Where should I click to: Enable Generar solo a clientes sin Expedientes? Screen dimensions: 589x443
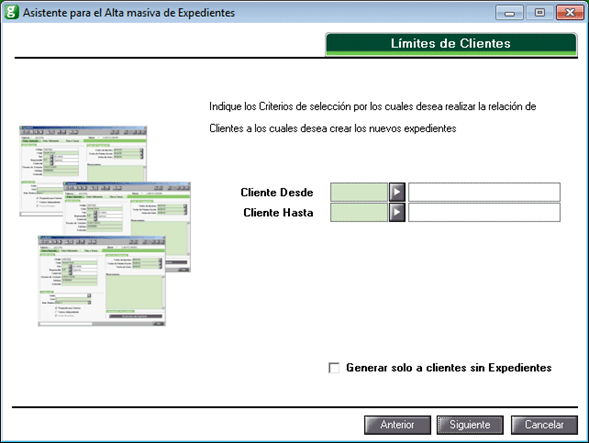[x=334, y=367]
